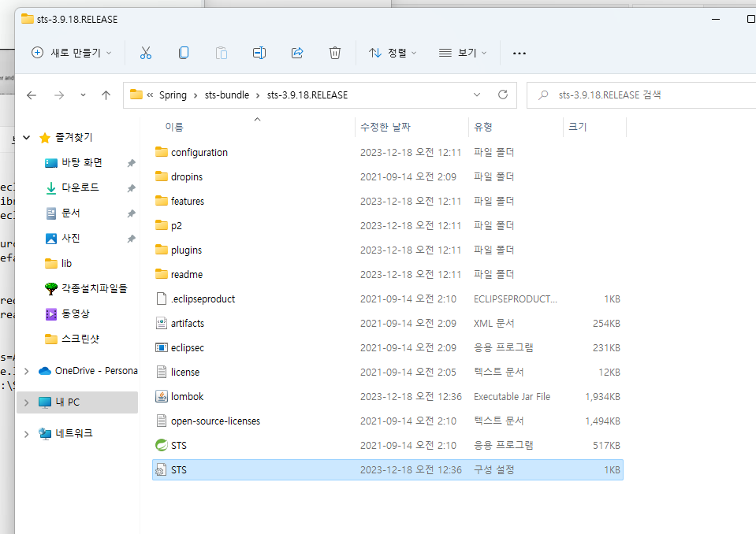756x534 pixels.
Task: Expand the 내 PC tree node
Action: pyautogui.click(x=27, y=402)
